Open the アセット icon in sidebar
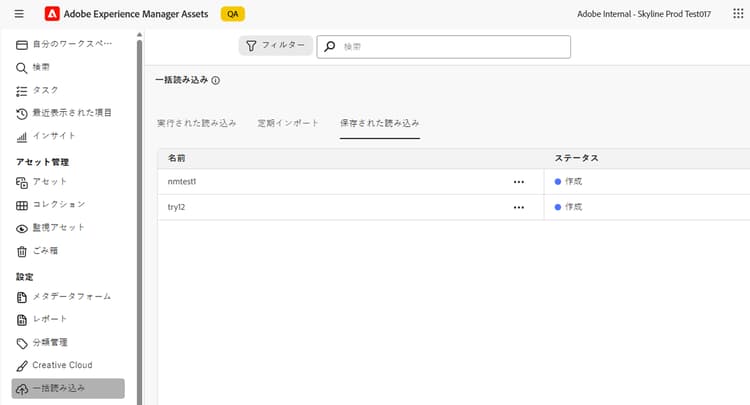Viewport: 750px width, 405px height. pos(22,182)
